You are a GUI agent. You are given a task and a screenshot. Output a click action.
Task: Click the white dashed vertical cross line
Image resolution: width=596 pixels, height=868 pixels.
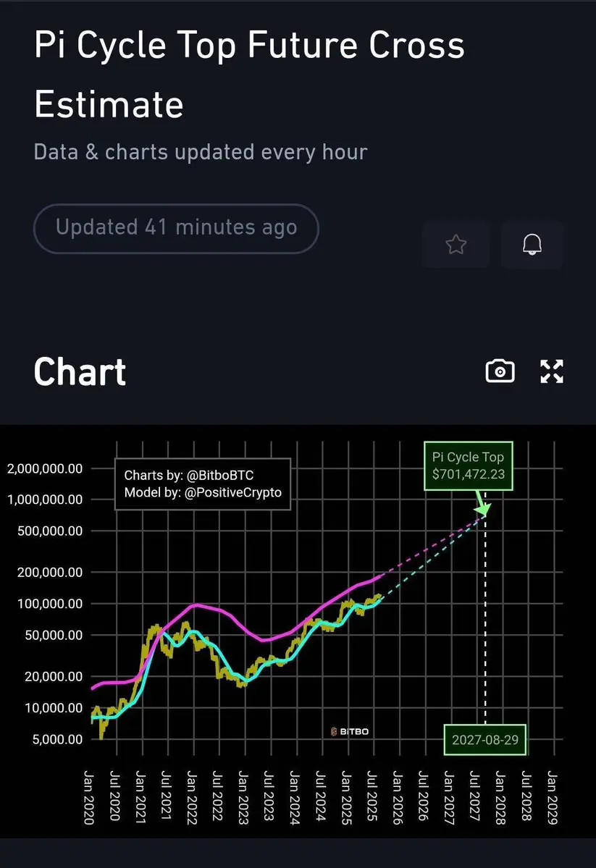click(485, 620)
